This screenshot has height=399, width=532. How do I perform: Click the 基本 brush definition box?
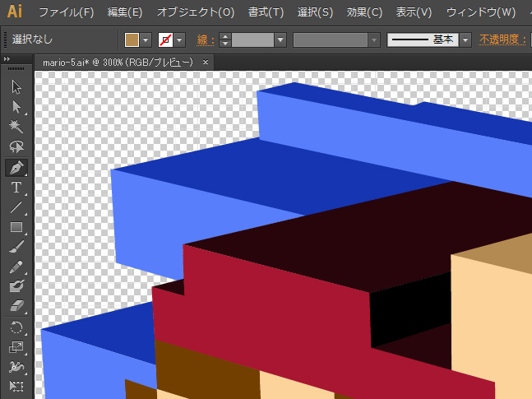pyautogui.click(x=423, y=39)
